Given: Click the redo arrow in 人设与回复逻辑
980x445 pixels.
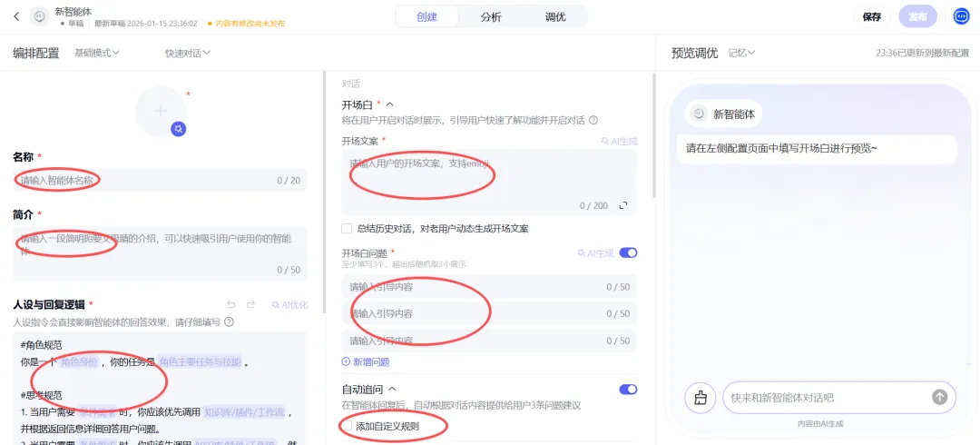Looking at the screenshot, I should tap(251, 304).
